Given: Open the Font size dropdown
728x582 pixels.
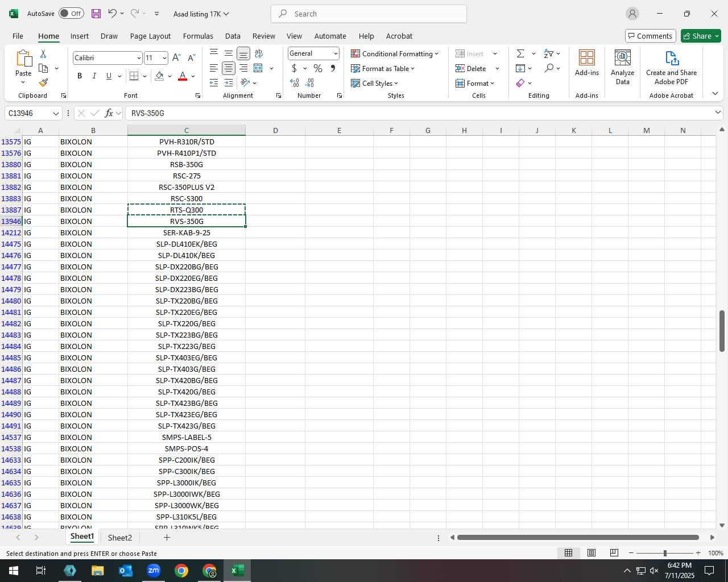Looking at the screenshot, I should point(164,58).
